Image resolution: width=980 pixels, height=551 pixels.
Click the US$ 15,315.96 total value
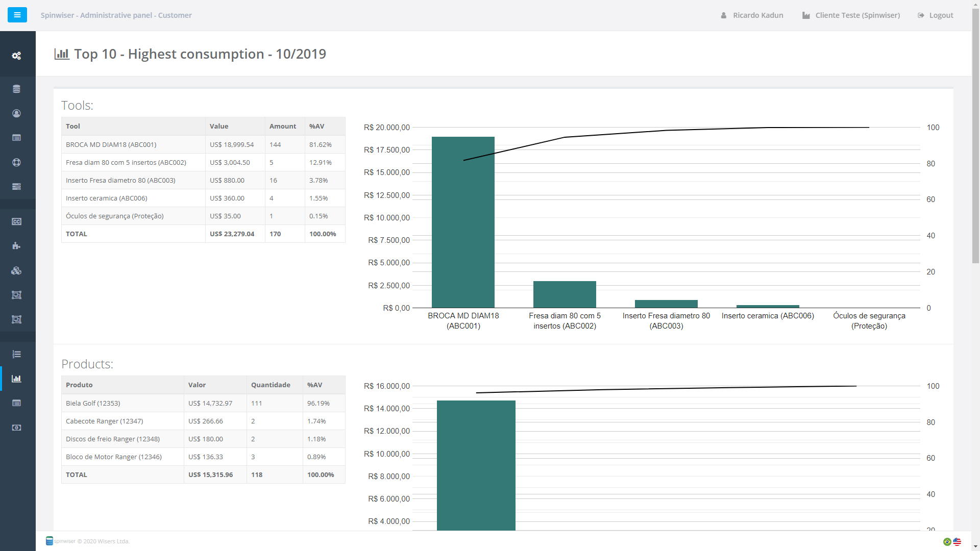pos(215,474)
